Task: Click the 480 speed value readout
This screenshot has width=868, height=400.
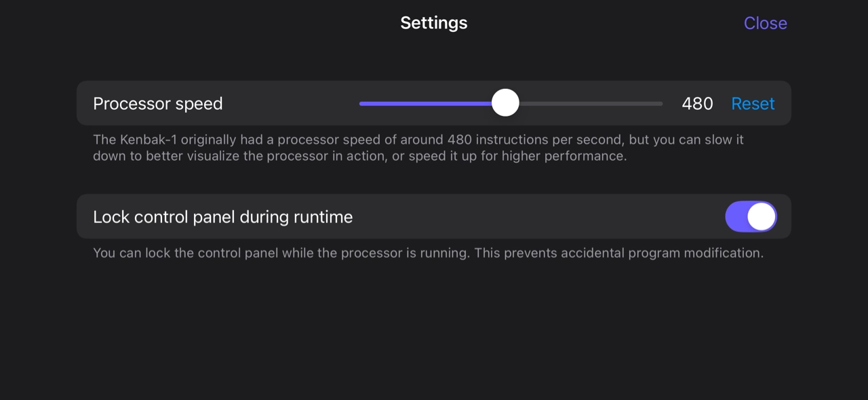Action: [697, 104]
